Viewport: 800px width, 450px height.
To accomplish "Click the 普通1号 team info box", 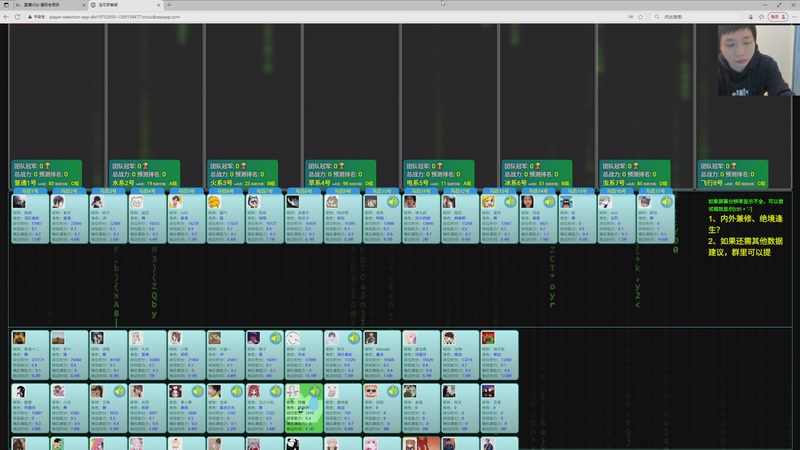I will [46, 174].
